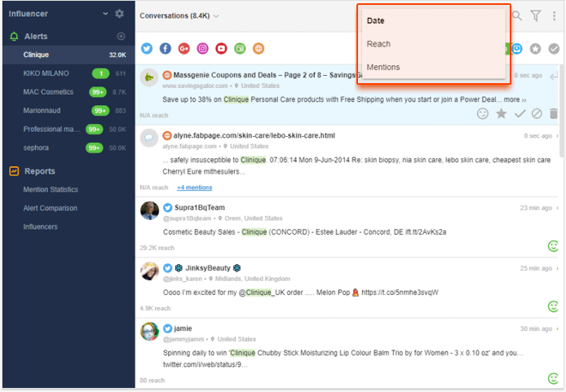The height and width of the screenshot is (392, 566).
Task: Click jamie profile avatar
Action: 149,332
